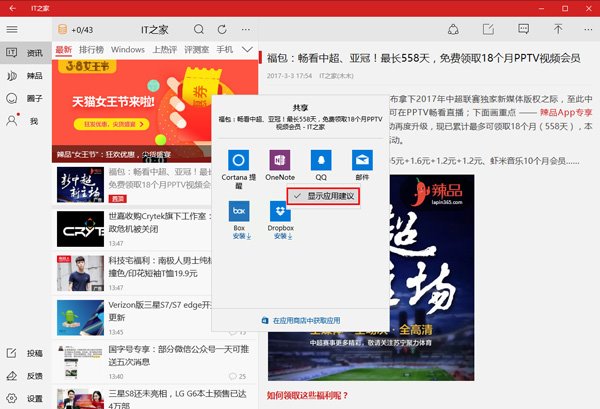
Task: Open the 天猫女王节 banner
Action: (x=132, y=111)
